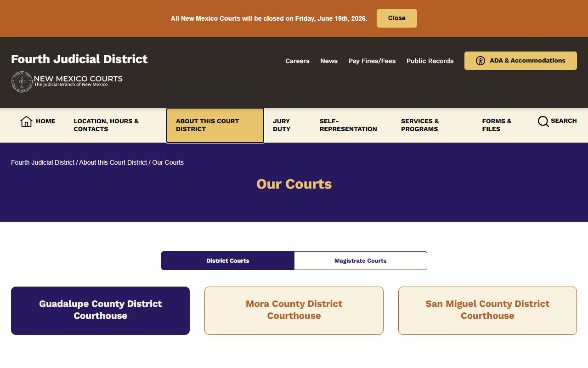This screenshot has width=588, height=368.
Task: Open Self-Representation menu item
Action: pyautogui.click(x=348, y=125)
